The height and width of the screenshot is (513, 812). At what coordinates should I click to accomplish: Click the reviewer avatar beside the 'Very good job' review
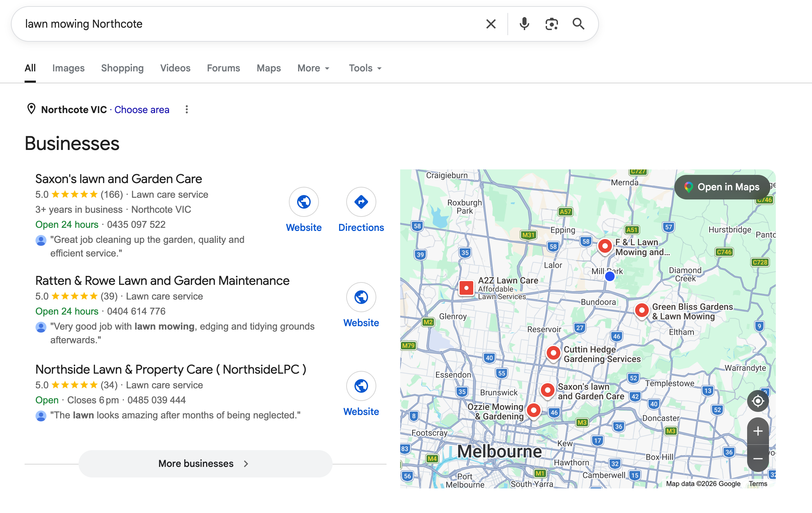[x=41, y=327]
